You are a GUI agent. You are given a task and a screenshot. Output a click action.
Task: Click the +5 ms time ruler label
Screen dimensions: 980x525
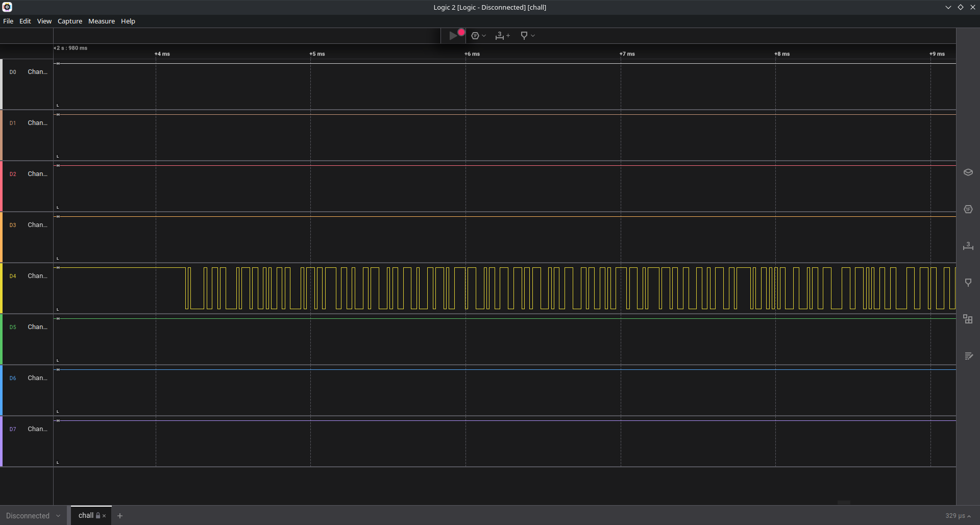pyautogui.click(x=317, y=54)
